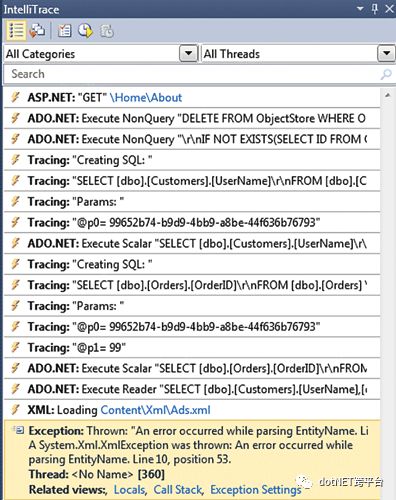Image resolution: width=396 pixels, height=500 pixels.
Task: Click lightning icon of ASP.NET GET event
Action: coord(15,97)
